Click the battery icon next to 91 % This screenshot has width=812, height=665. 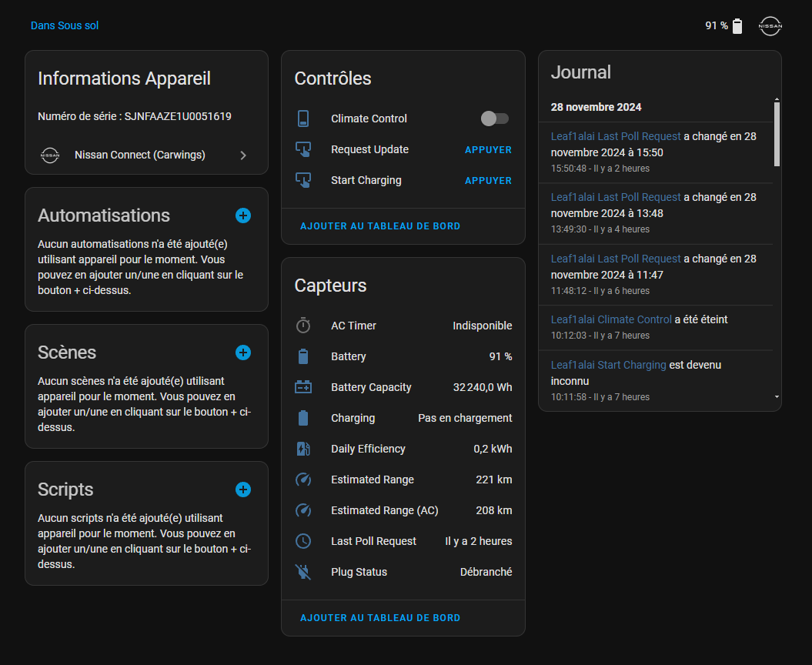click(x=737, y=26)
